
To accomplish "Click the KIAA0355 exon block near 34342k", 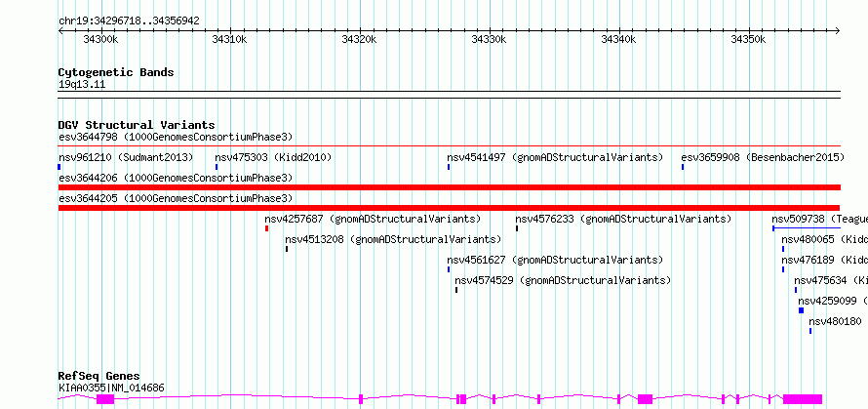I will (x=645, y=399).
